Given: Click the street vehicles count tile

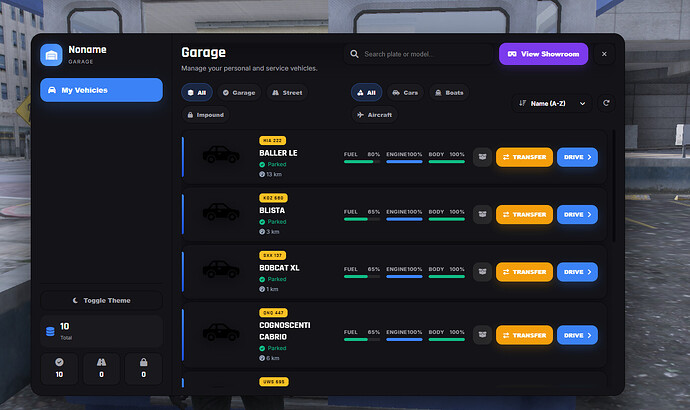Looking at the screenshot, I should tap(101, 369).
